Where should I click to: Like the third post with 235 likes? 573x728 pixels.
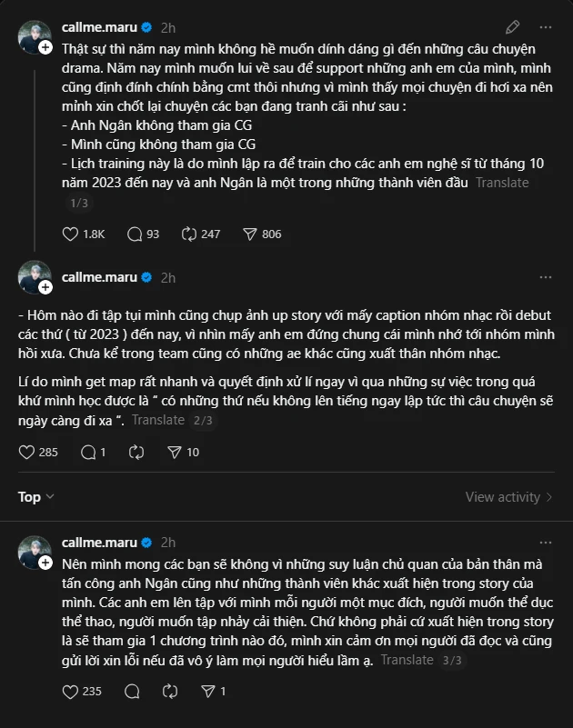pos(71,692)
